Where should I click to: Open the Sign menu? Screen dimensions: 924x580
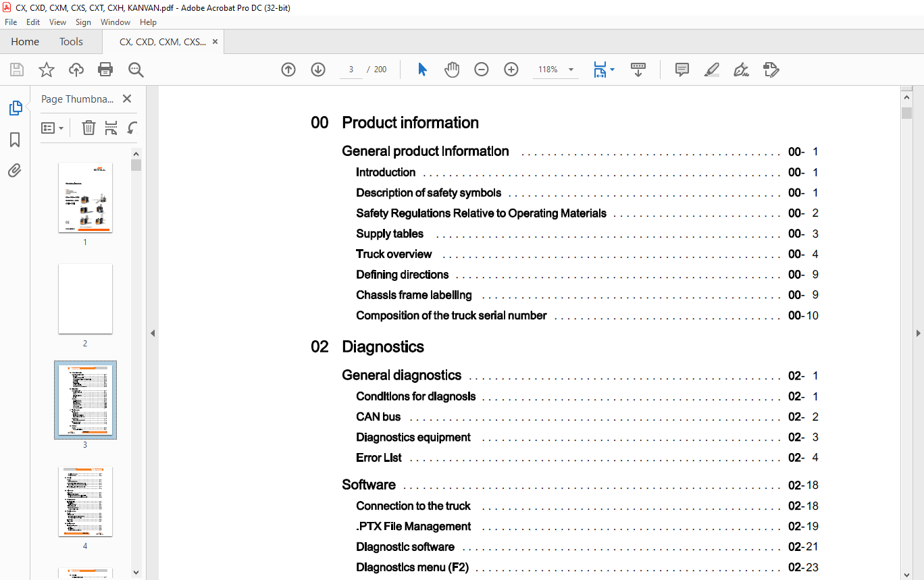[x=83, y=22]
